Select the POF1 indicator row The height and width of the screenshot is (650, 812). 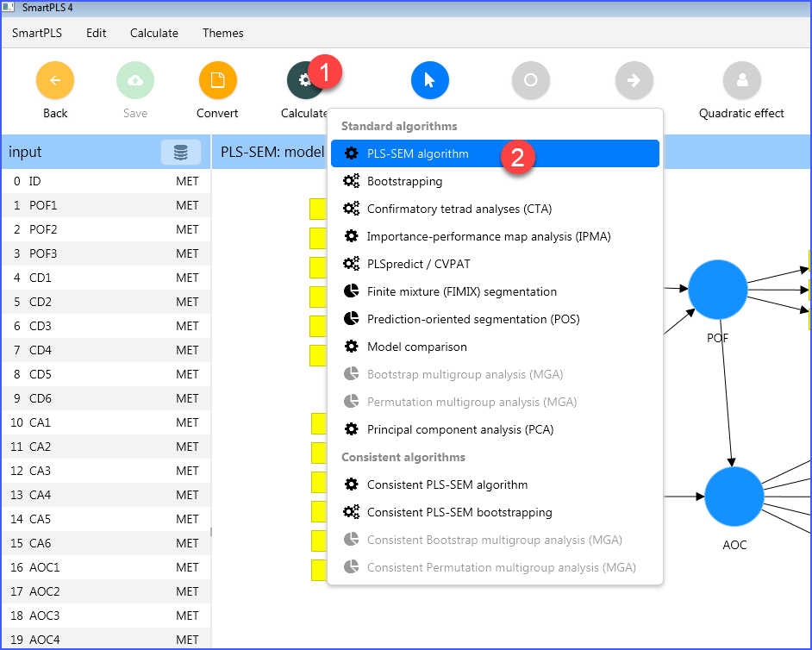pyautogui.click(x=103, y=205)
